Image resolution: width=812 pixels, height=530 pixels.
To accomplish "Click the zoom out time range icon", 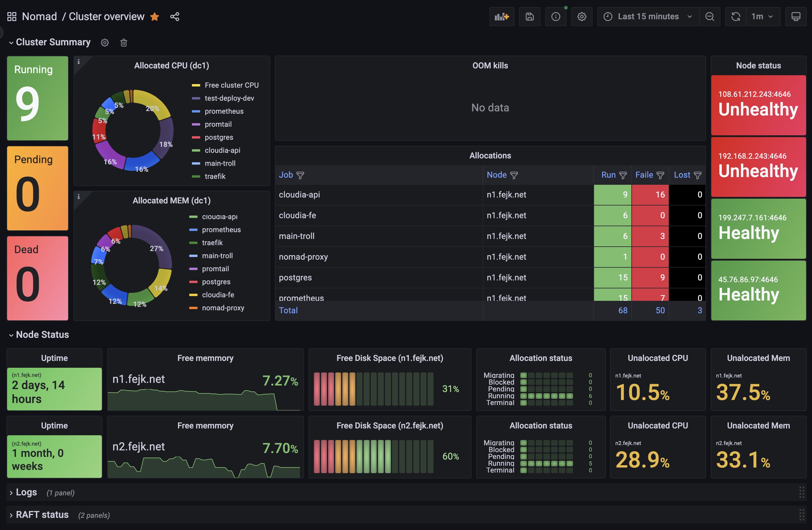I will coord(710,16).
